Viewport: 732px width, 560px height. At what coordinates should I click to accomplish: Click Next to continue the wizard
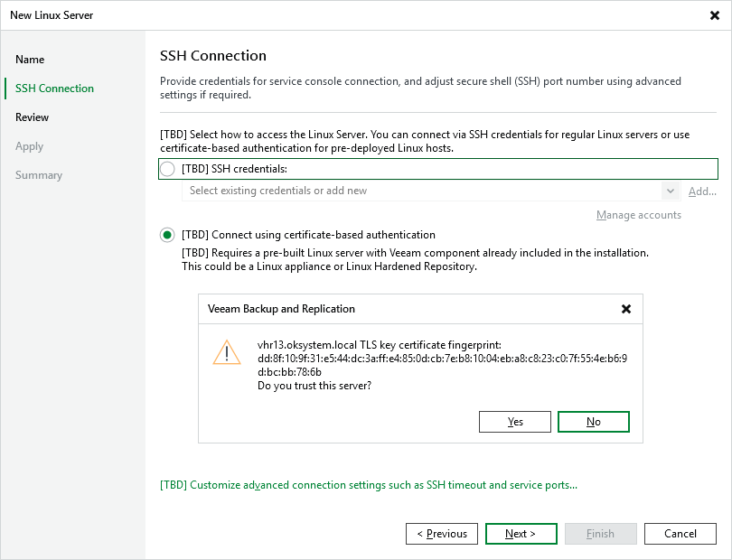[x=521, y=533]
